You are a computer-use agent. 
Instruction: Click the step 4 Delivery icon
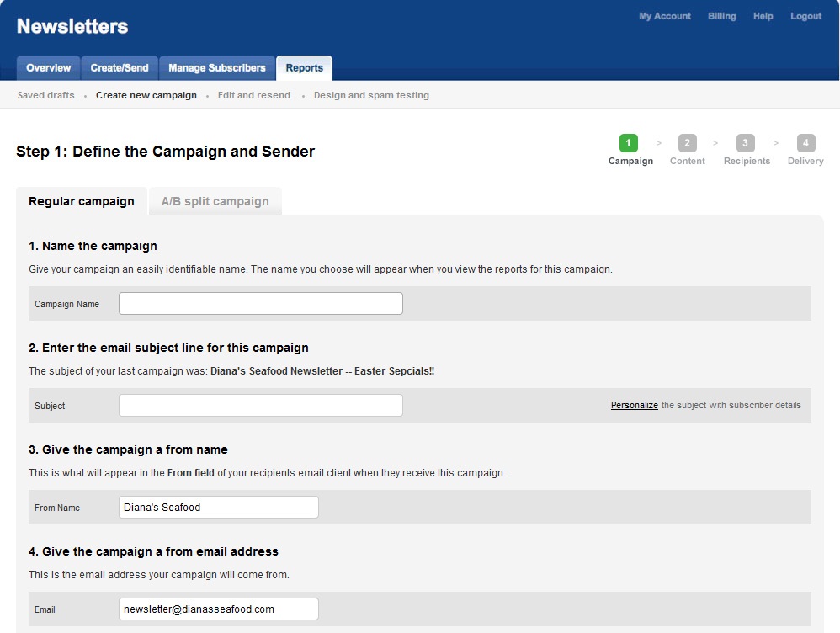pyautogui.click(x=805, y=143)
